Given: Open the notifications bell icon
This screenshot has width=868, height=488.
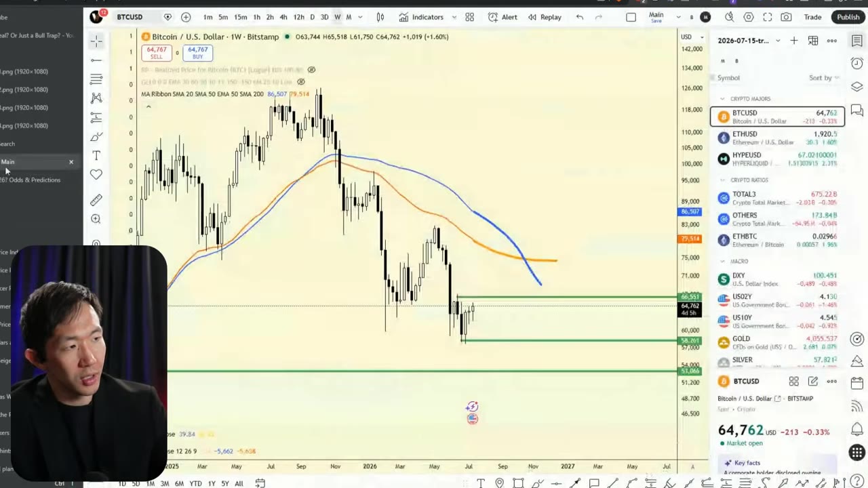Looking at the screenshot, I should [857, 429].
